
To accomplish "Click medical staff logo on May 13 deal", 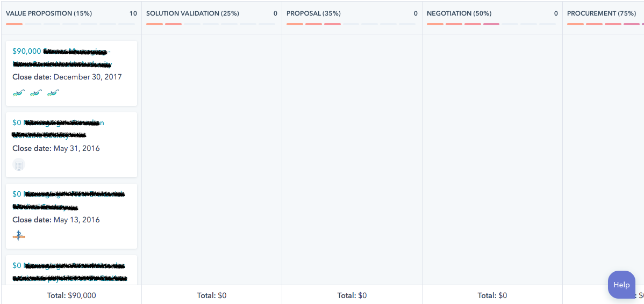I will [x=19, y=235].
